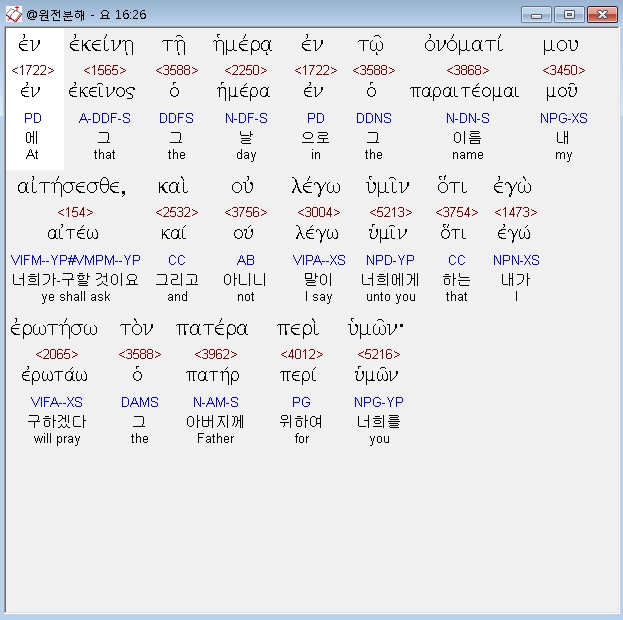Click Strong's number <3756>
The width and height of the screenshot is (623, 620).
(x=246, y=212)
